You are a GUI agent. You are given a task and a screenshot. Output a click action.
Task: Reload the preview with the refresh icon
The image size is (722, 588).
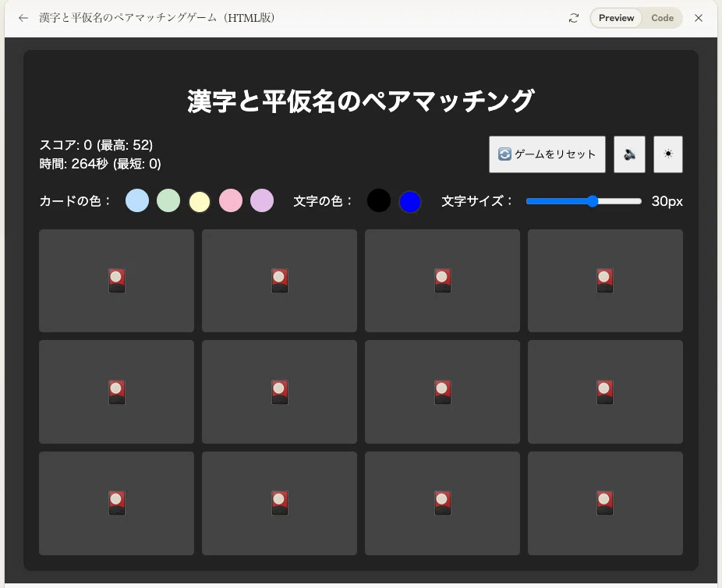point(573,18)
